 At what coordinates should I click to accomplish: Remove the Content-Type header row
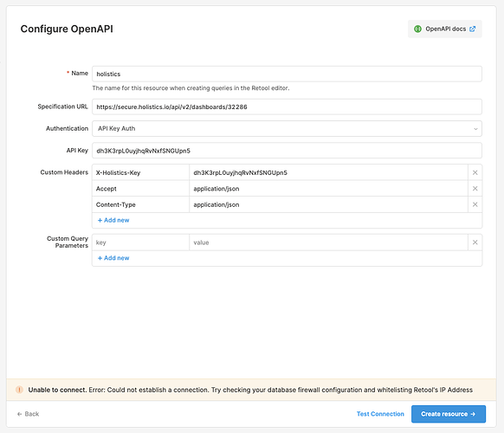[x=475, y=204]
